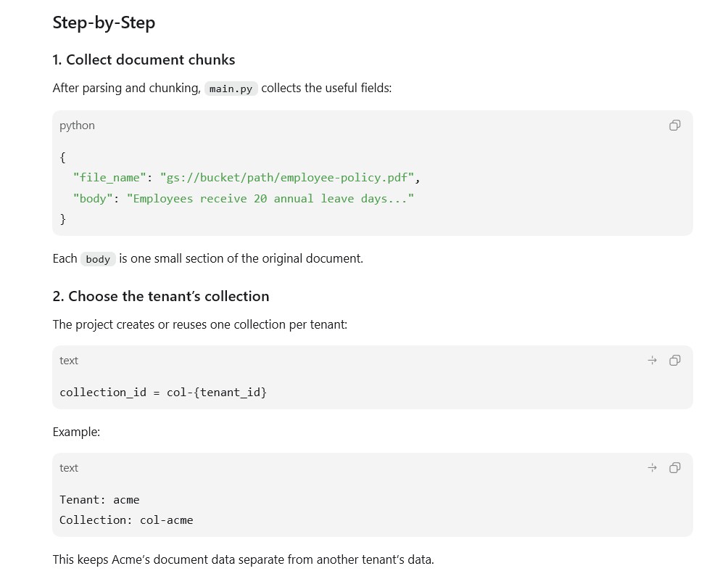Copy the Tenant acme example block
728x587 pixels.
point(674,468)
